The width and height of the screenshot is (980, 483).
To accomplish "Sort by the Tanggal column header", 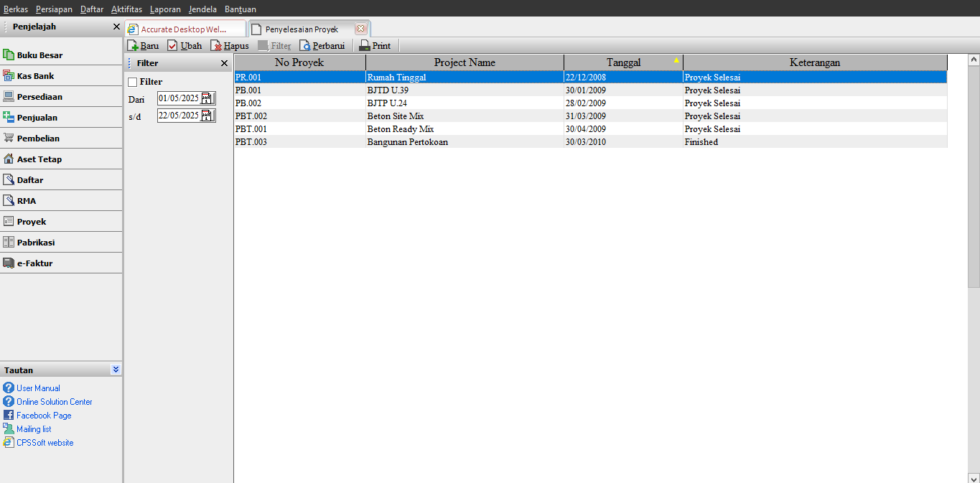I will point(623,62).
